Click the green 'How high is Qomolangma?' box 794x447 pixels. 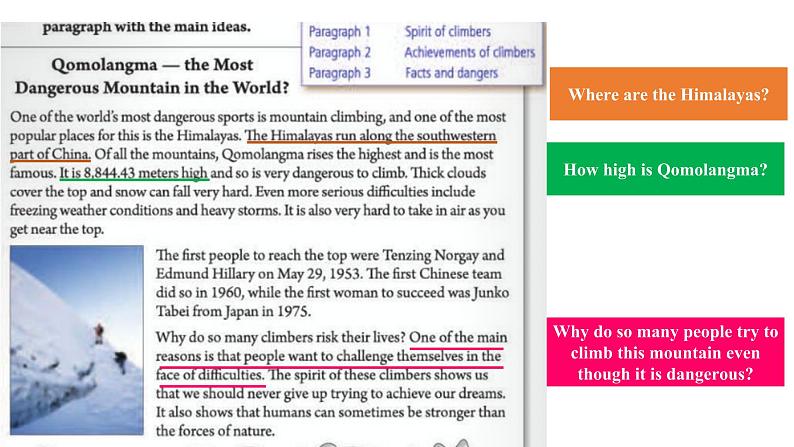(665, 169)
